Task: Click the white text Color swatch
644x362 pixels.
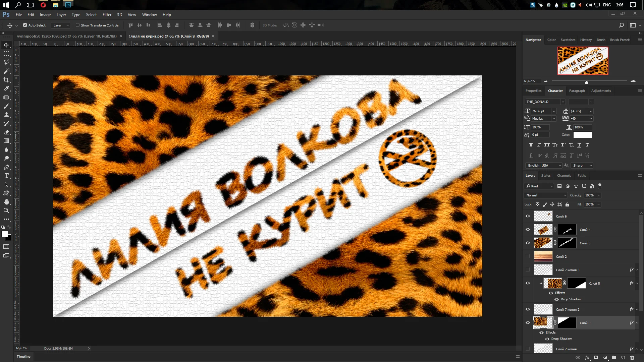Action: coord(582,135)
